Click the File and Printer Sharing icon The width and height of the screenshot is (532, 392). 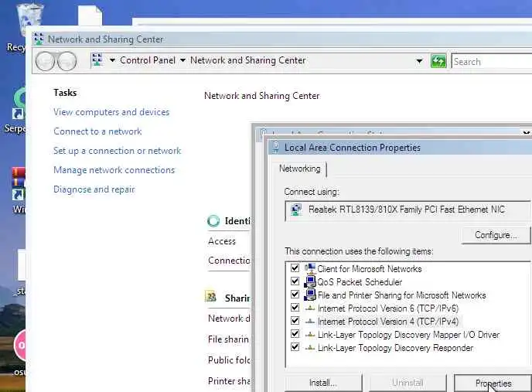click(310, 295)
